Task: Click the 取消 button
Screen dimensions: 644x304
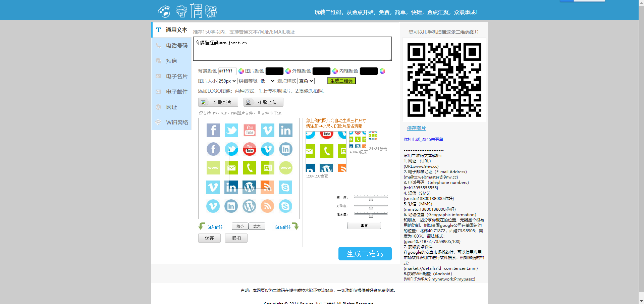Action: 236,238
